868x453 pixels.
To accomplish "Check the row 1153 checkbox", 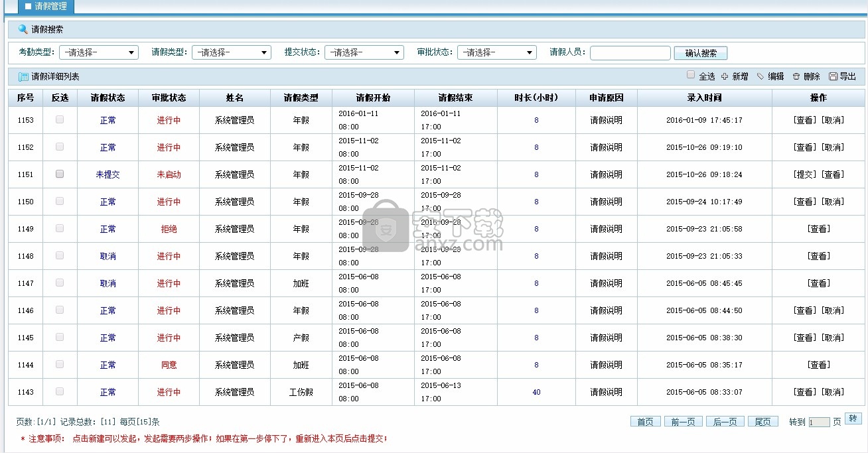I will pos(60,119).
